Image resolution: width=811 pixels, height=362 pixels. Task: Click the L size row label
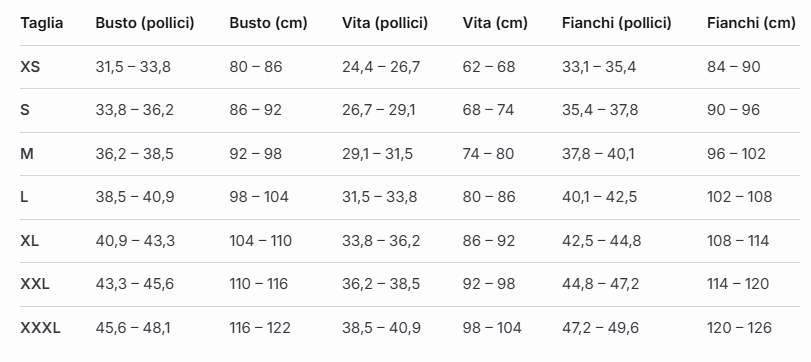tap(24, 197)
